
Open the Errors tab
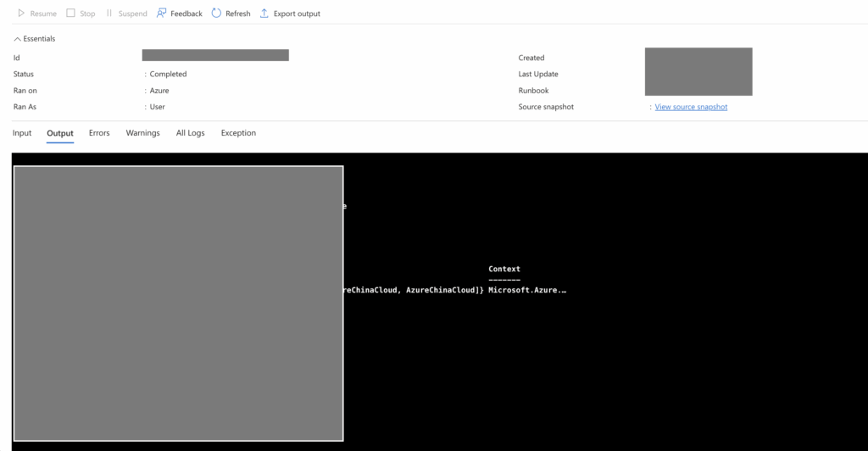pyautogui.click(x=99, y=133)
